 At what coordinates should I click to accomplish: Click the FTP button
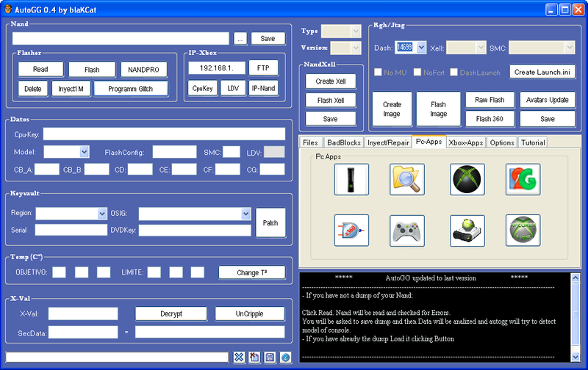pos(263,68)
